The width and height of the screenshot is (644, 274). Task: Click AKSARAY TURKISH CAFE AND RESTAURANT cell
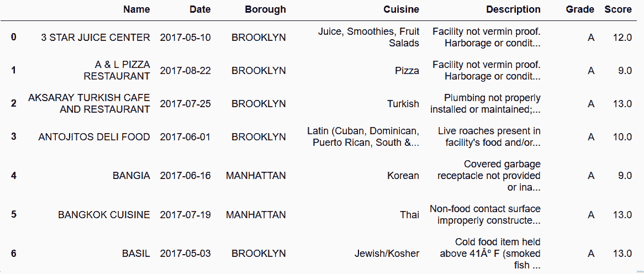89,103
